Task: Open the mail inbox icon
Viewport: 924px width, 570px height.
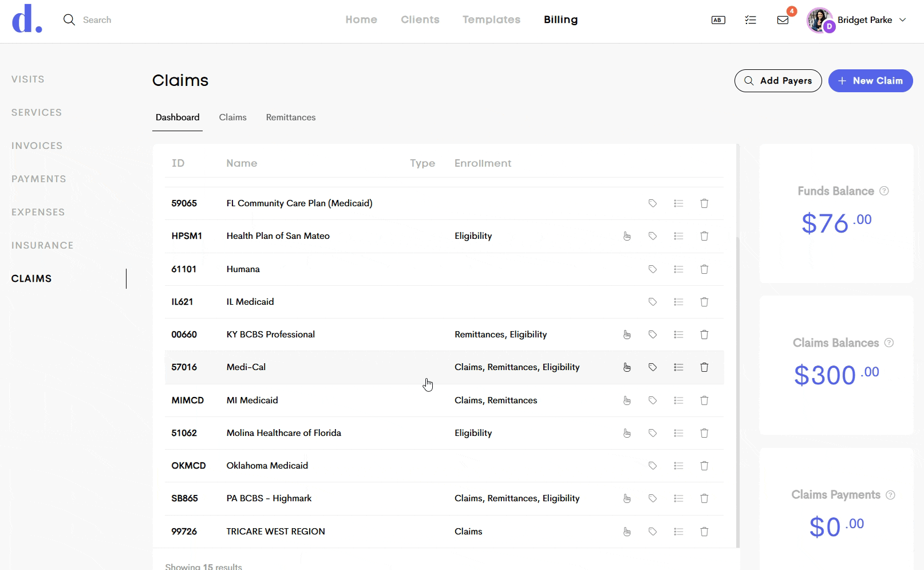Action: pos(783,20)
